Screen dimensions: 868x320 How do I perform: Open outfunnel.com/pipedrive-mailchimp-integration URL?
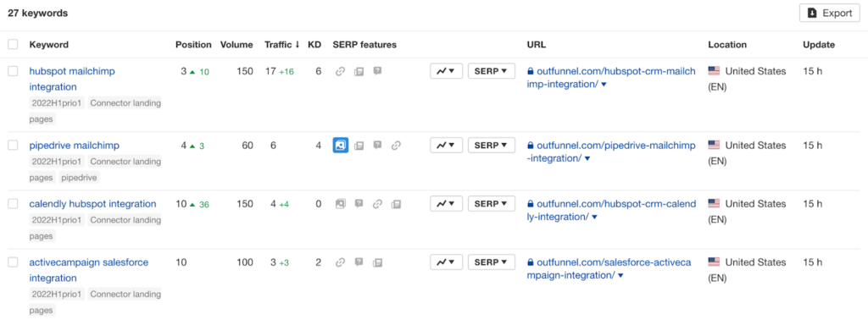pos(610,152)
